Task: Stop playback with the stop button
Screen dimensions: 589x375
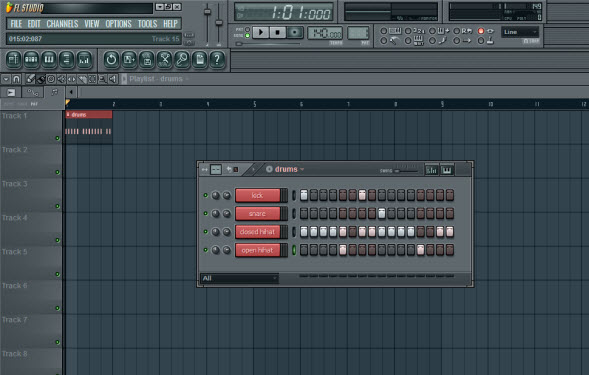Action: pyautogui.click(x=278, y=33)
